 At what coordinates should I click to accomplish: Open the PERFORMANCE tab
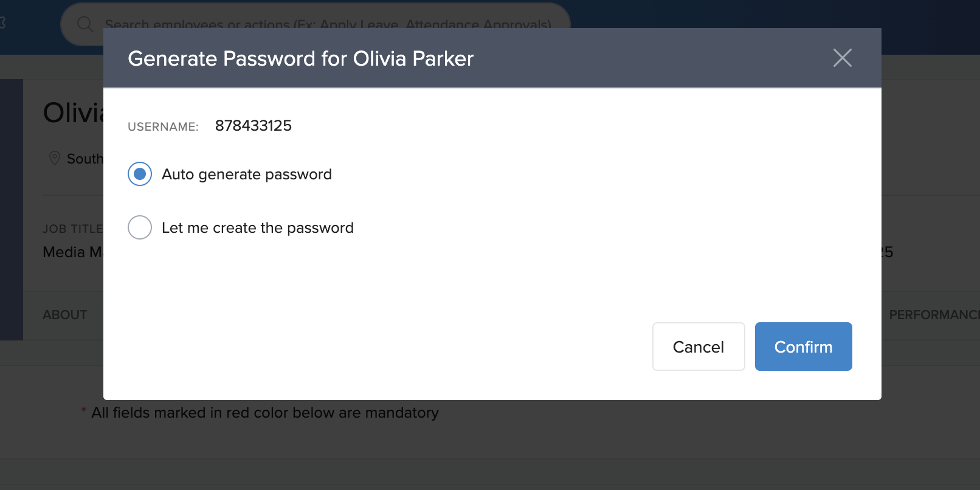[x=933, y=315]
